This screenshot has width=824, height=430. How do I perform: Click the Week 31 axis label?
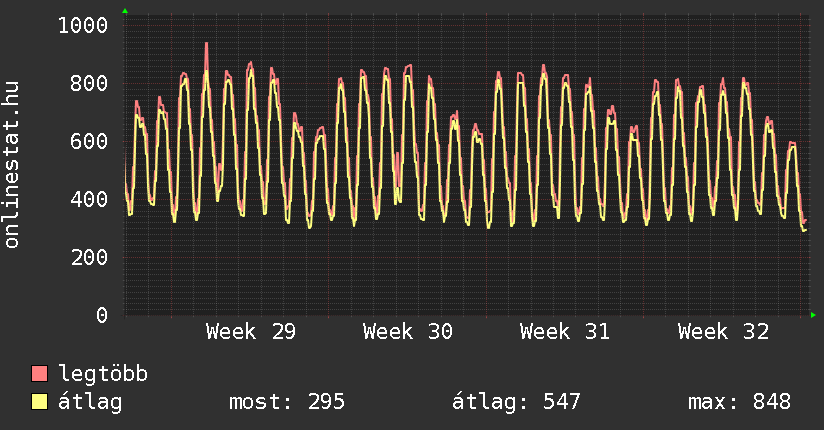coord(565,332)
